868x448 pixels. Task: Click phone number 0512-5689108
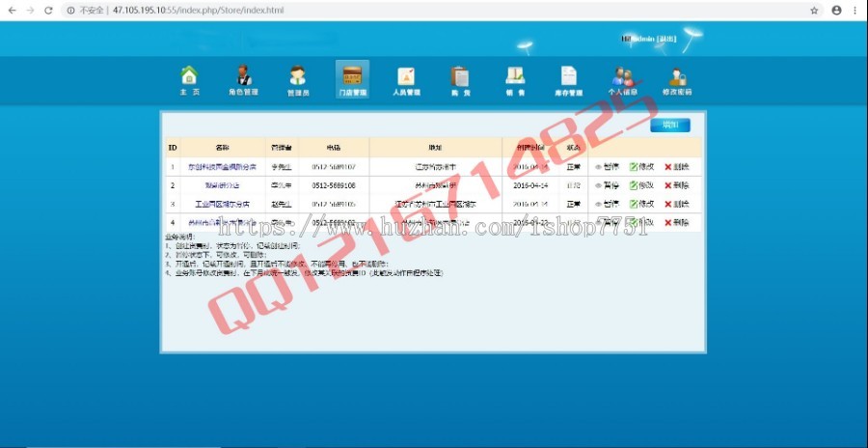[x=334, y=185]
